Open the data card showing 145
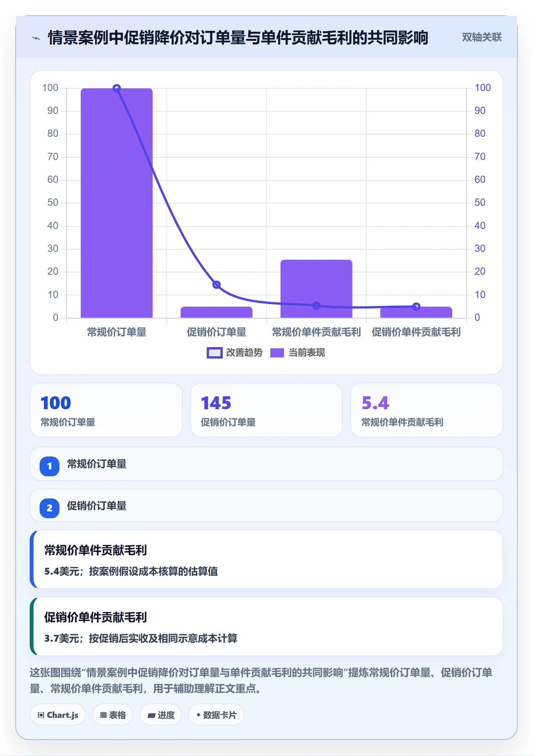 266,410
